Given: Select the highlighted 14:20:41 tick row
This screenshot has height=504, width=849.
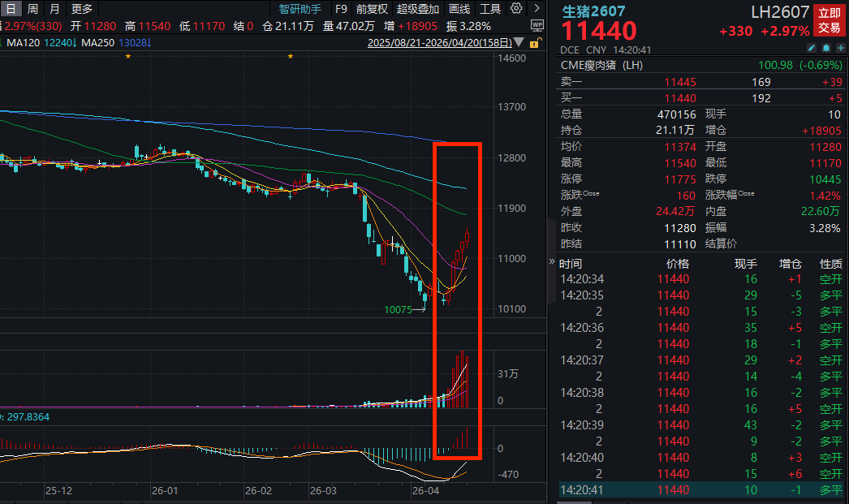Looking at the screenshot, I should pos(702,490).
